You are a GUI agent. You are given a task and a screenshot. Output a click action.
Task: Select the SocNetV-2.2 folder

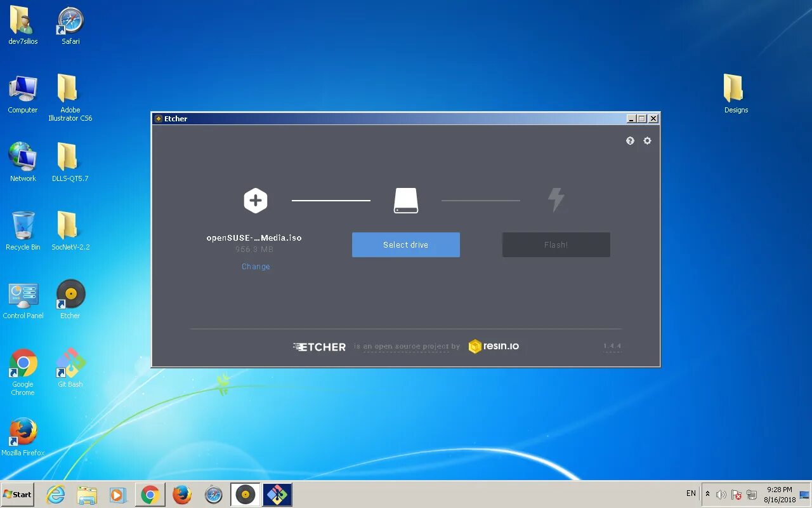[x=70, y=231]
